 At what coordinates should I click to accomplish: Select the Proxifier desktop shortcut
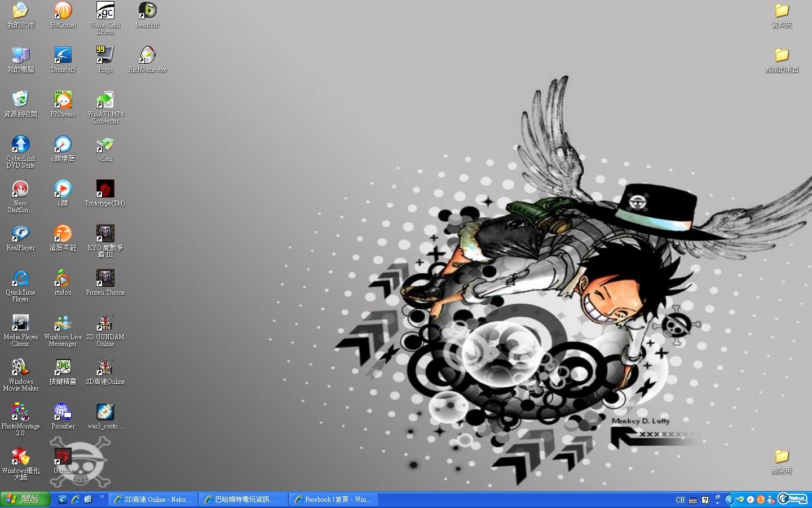tap(63, 417)
